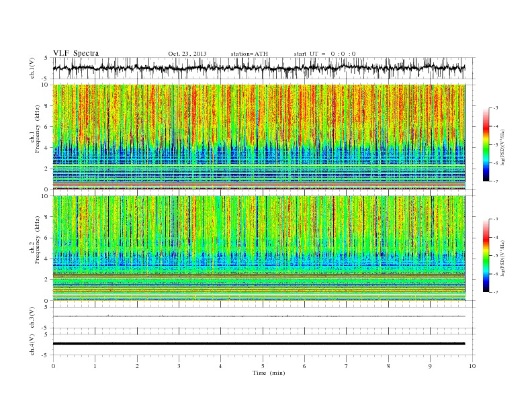The width and height of the screenshot is (532, 411).
Task: Click time axis tick label "0"
Action: tap(53, 366)
